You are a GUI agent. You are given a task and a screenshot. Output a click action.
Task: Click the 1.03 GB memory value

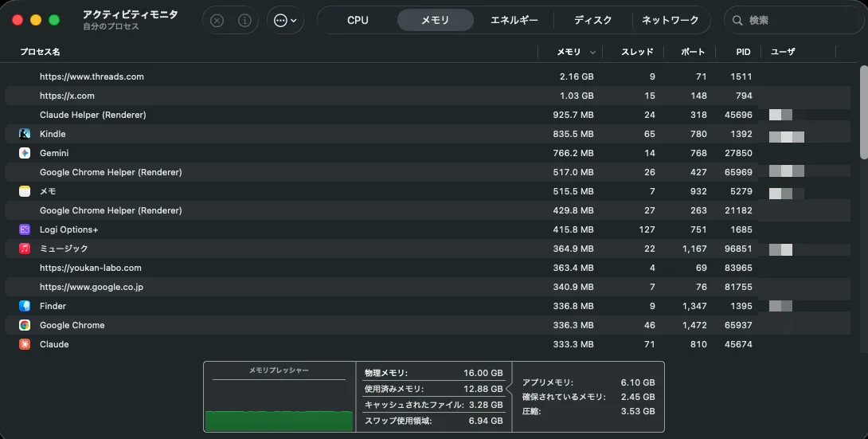577,96
